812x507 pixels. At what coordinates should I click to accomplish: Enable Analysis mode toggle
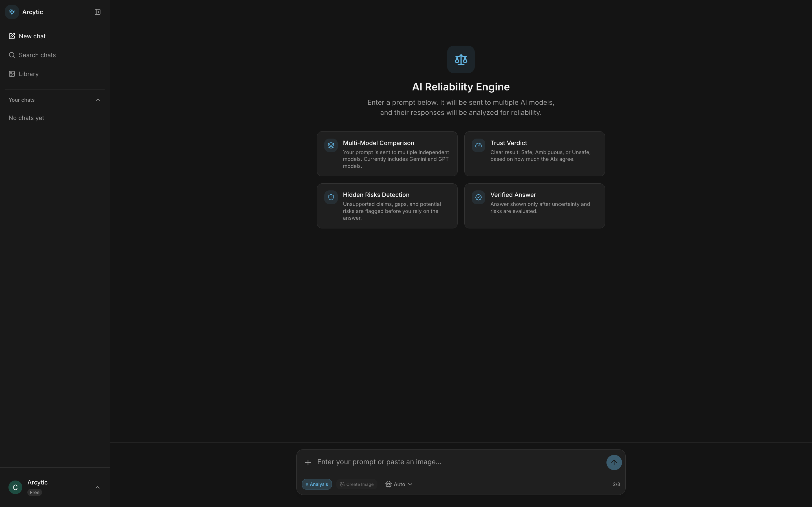coord(316,484)
